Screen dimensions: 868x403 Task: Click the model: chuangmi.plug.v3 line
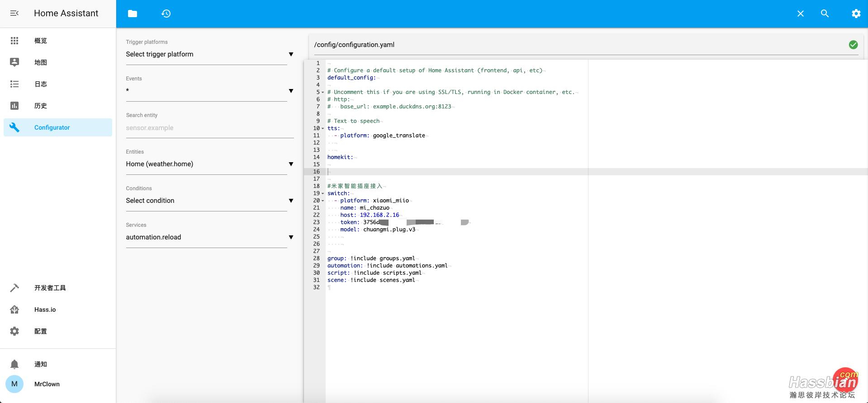point(378,230)
